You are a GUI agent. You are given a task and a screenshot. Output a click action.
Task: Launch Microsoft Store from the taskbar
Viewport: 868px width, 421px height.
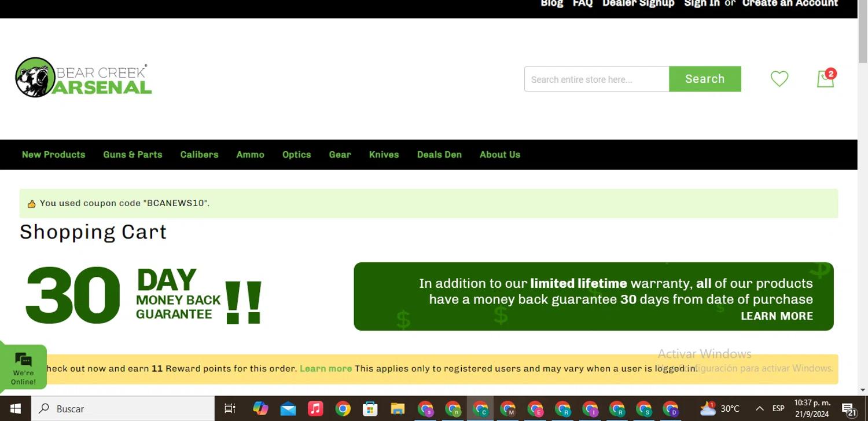370,409
